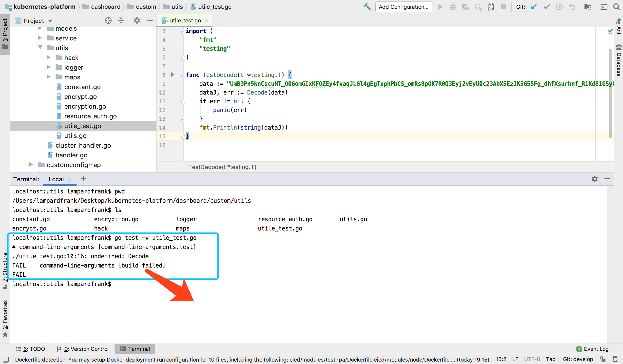Click the green Build hammer icon
The image size is (623, 364).
[x=367, y=7]
